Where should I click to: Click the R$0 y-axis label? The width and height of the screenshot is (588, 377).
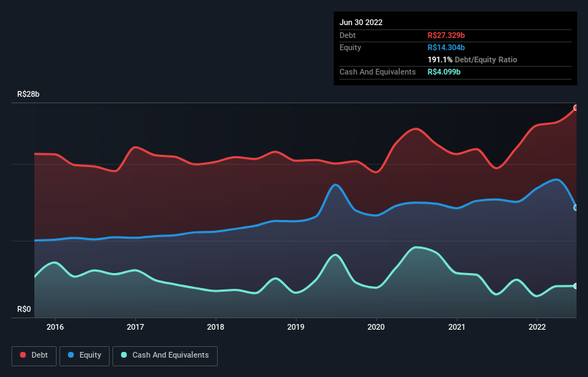(x=24, y=309)
